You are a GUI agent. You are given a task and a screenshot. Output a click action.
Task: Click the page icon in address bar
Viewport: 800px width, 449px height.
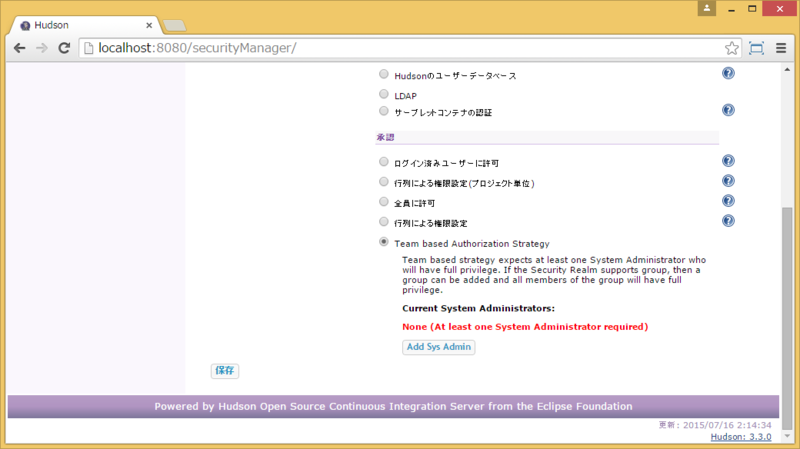tap(89, 48)
